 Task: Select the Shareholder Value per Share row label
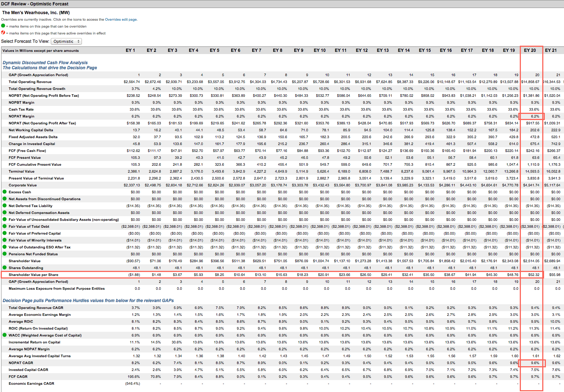(x=33, y=275)
